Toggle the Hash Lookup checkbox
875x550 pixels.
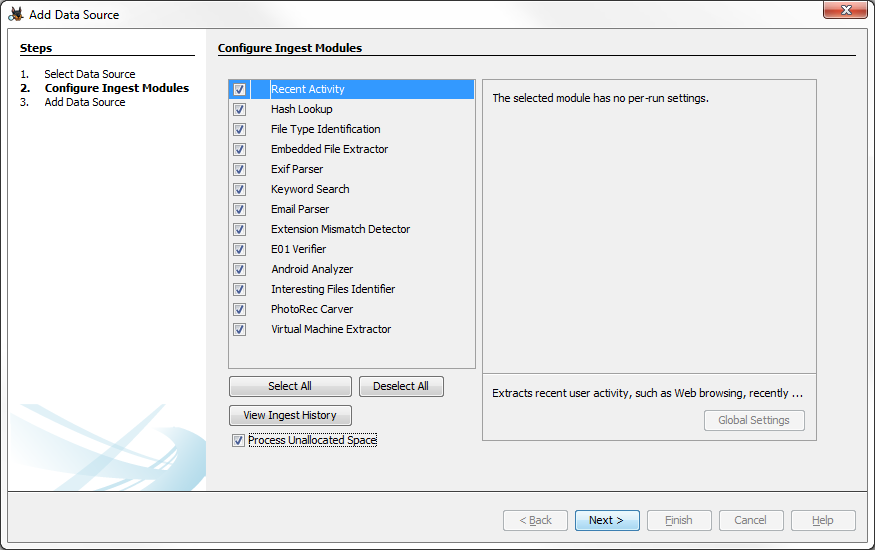point(240,110)
